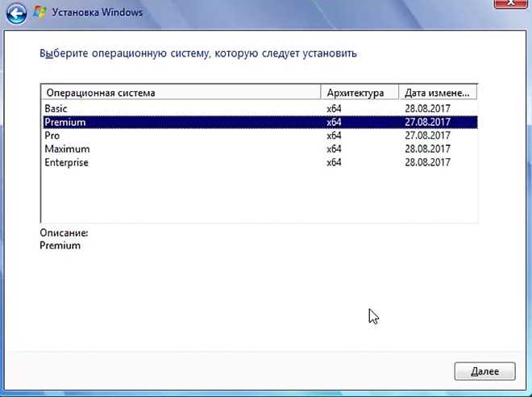Click the Premium description text below list

pos(60,245)
